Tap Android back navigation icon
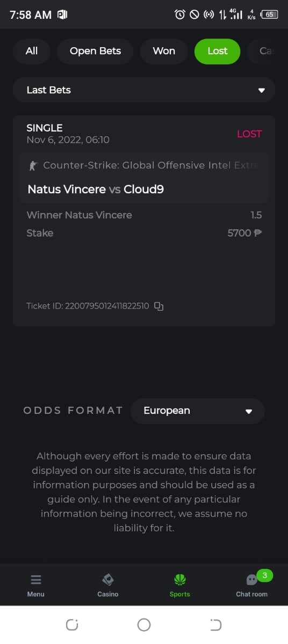288x644 pixels. click(x=215, y=625)
